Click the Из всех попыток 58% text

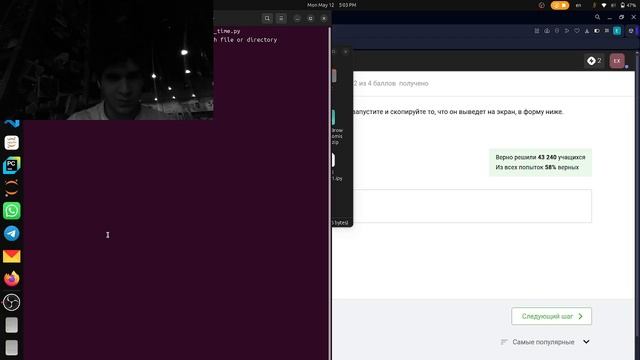(537, 167)
